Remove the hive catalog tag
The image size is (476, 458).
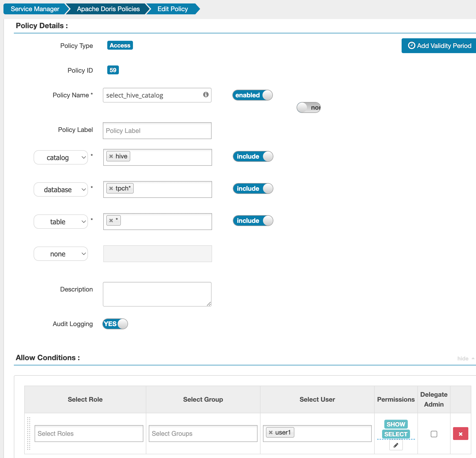coord(111,156)
